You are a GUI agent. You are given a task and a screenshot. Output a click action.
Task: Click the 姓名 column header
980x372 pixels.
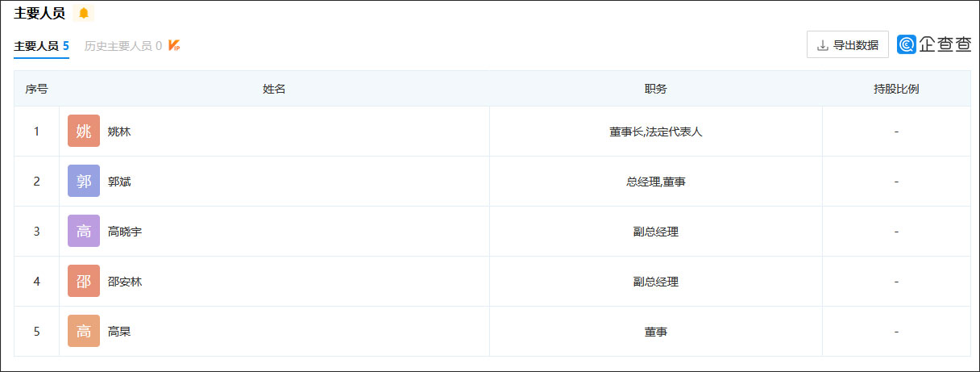pyautogui.click(x=274, y=89)
